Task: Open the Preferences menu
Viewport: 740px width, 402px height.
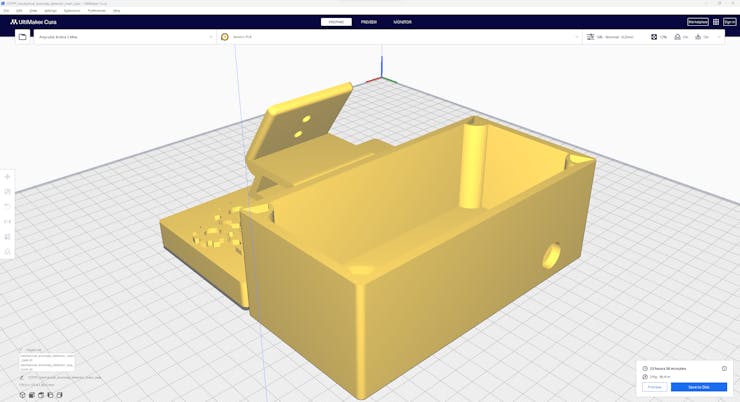Action: 97,10
